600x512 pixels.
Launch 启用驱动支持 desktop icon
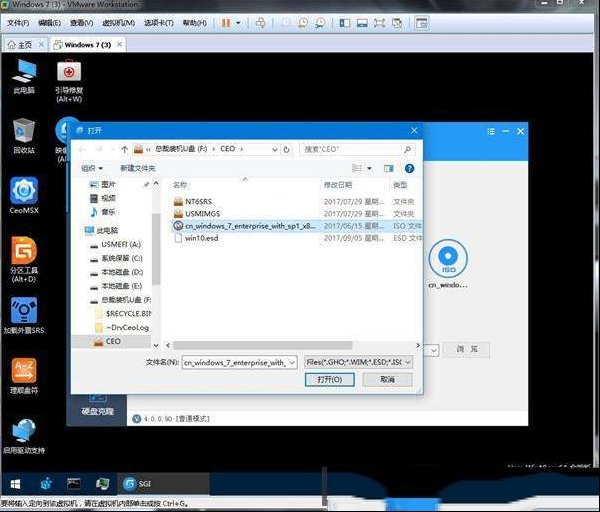(x=24, y=436)
